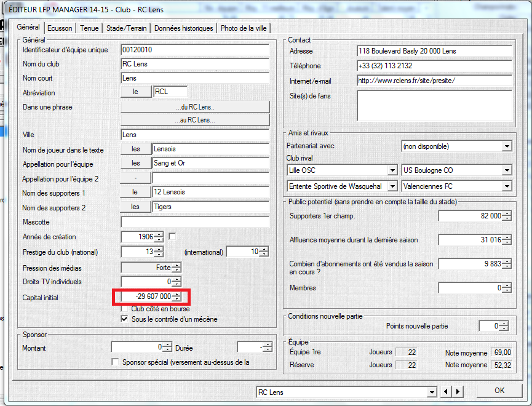Click the 'le' article button for Abréviation
Screen dimensions: 532x406
(x=136, y=92)
